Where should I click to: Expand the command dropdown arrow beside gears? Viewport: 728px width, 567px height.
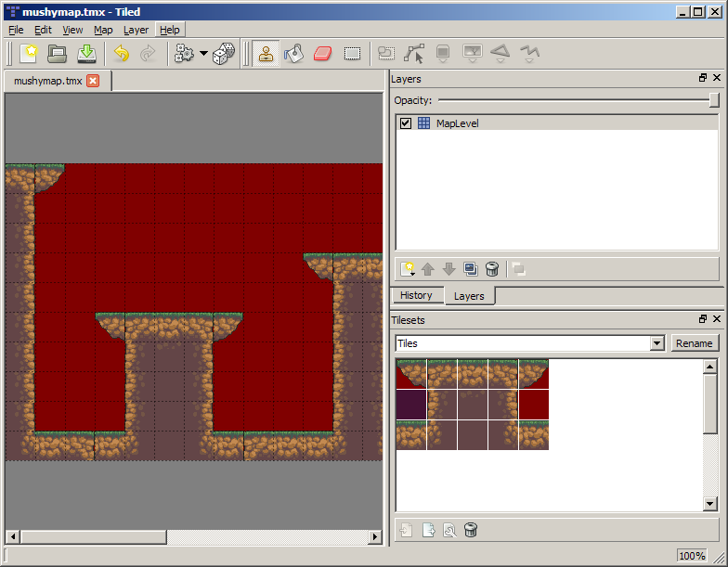point(203,54)
